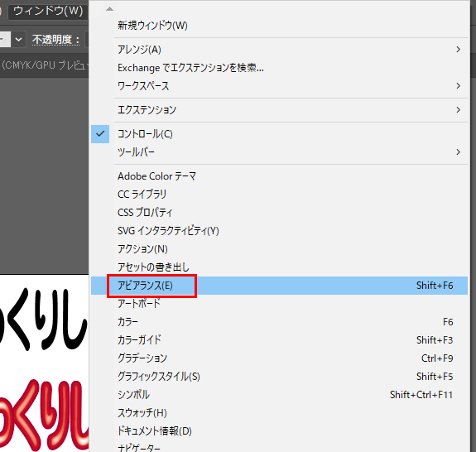Open アートボード panel
This screenshot has height=452, width=476.
(x=279, y=304)
